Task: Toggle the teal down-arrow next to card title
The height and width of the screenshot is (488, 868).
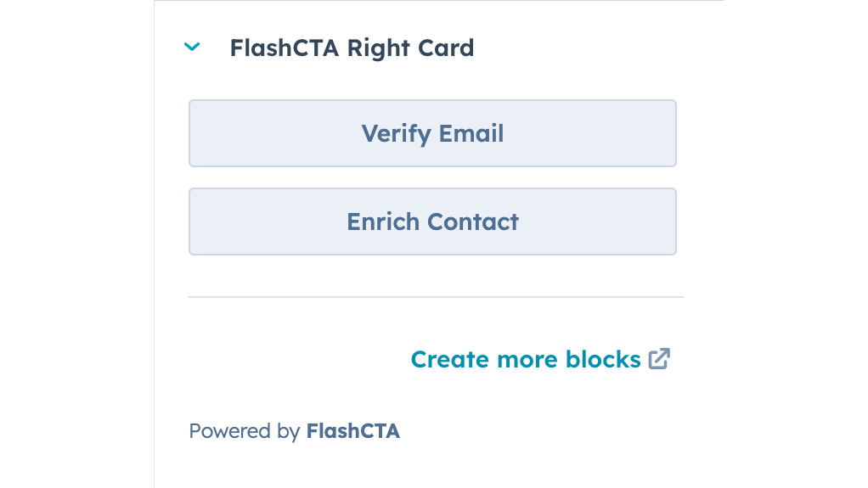Action: point(193,48)
